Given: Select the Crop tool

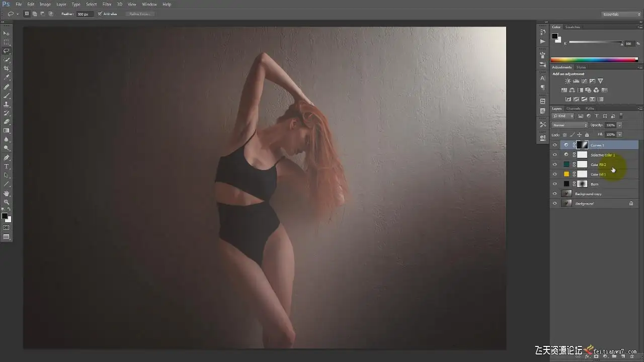Looking at the screenshot, I should [x=7, y=69].
